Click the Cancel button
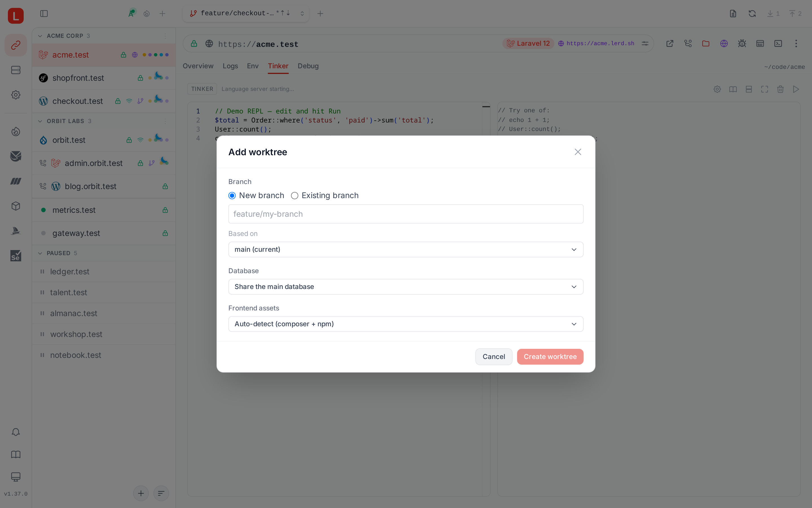This screenshot has height=508, width=812. [x=494, y=356]
